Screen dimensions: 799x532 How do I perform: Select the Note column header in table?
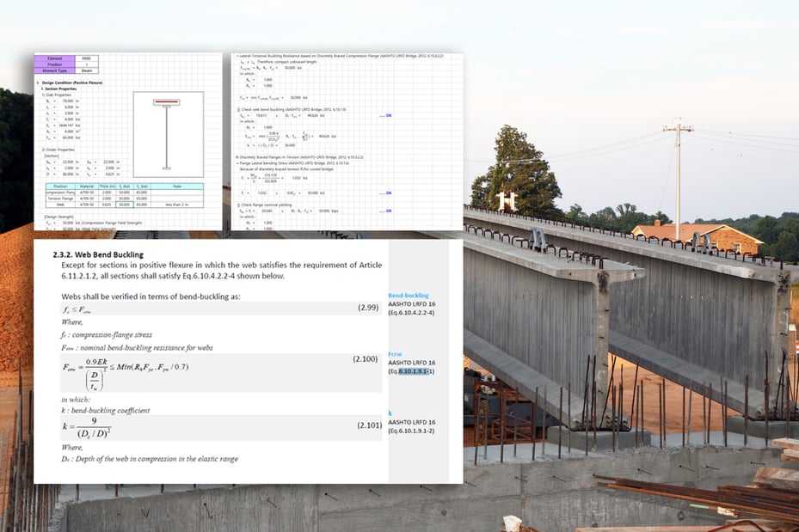pyautogui.click(x=177, y=187)
